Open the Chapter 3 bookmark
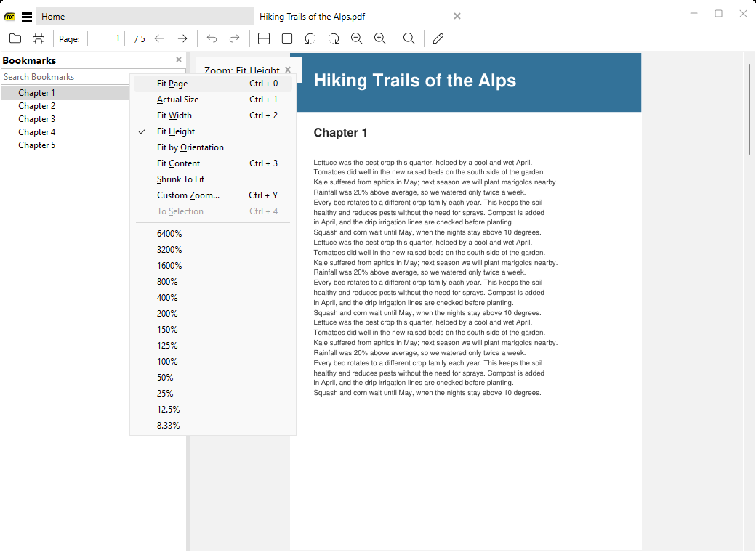 [x=36, y=119]
